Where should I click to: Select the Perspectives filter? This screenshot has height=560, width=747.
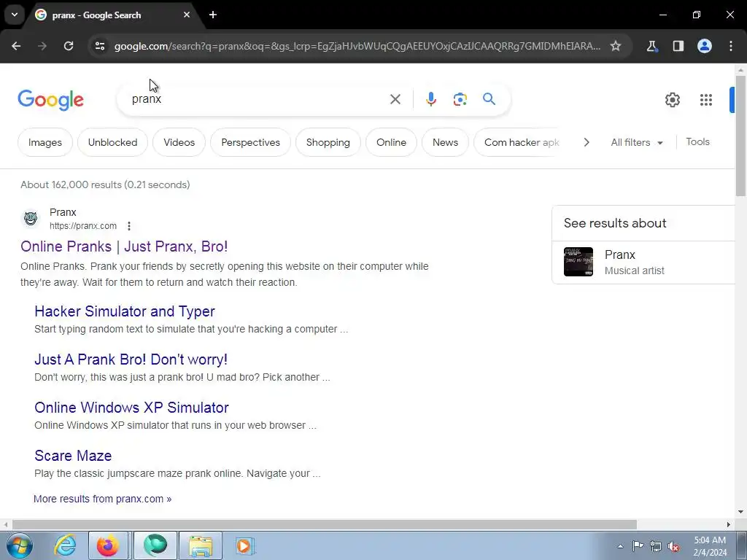pos(251,142)
